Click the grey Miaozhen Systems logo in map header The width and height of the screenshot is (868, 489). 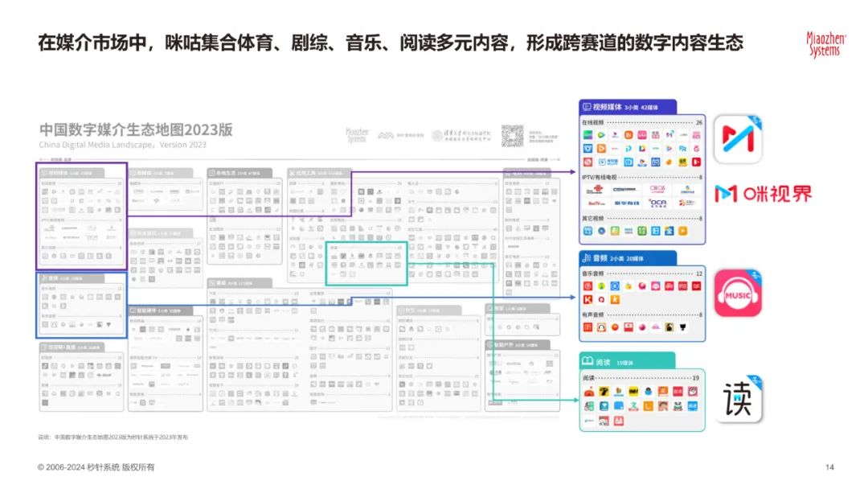(357, 136)
